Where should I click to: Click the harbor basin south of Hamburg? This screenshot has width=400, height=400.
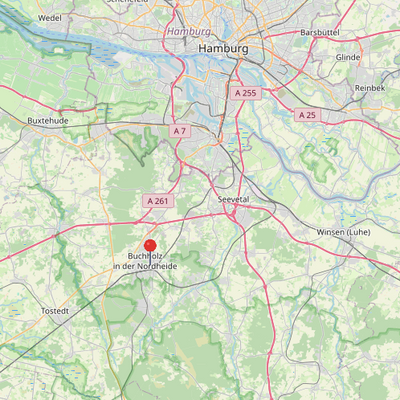click(x=195, y=78)
